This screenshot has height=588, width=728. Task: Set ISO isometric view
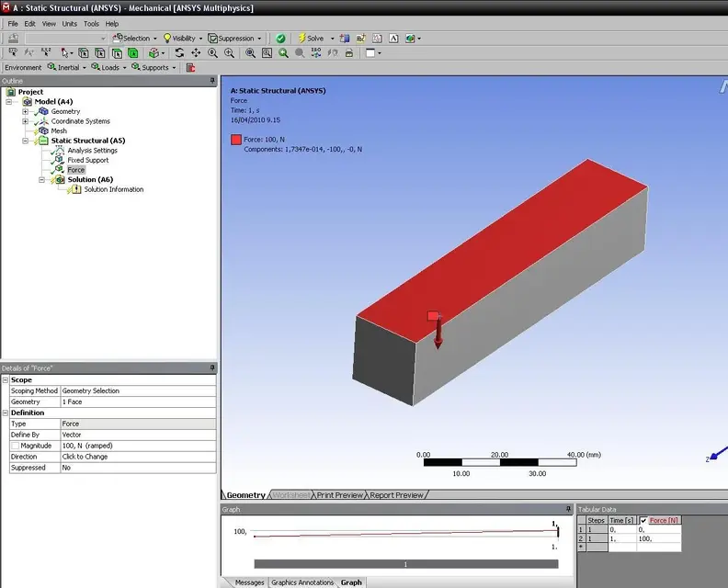pyautogui.click(x=316, y=52)
